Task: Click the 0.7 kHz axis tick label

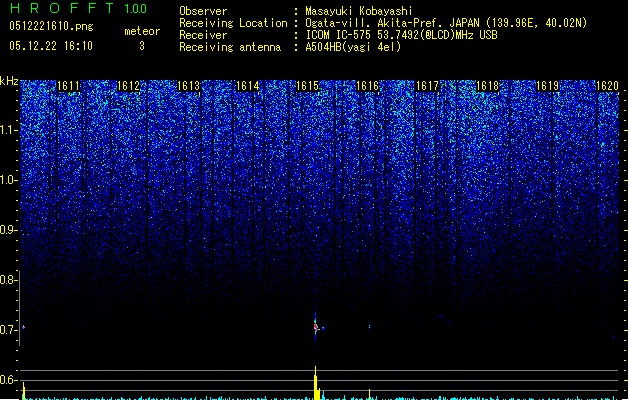Action: click(8, 330)
